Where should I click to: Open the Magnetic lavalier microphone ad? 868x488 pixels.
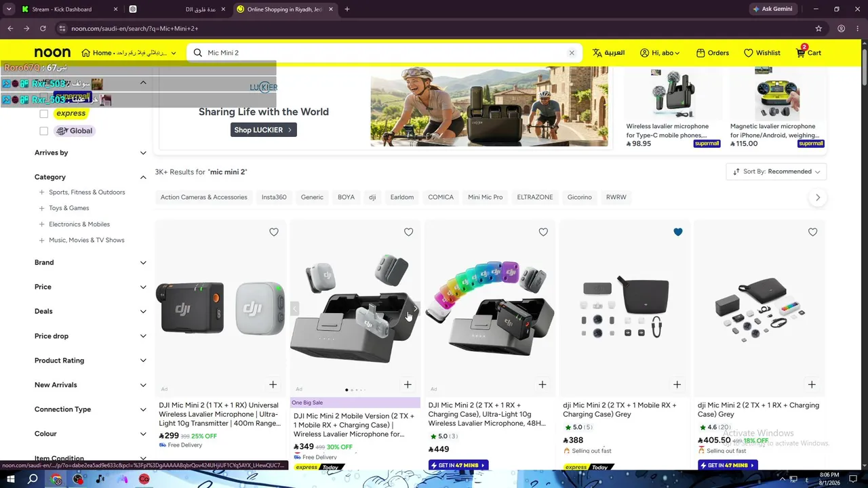point(776,108)
